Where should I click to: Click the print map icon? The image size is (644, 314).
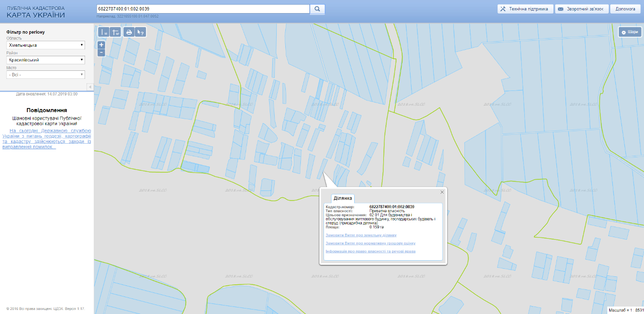pos(129,32)
